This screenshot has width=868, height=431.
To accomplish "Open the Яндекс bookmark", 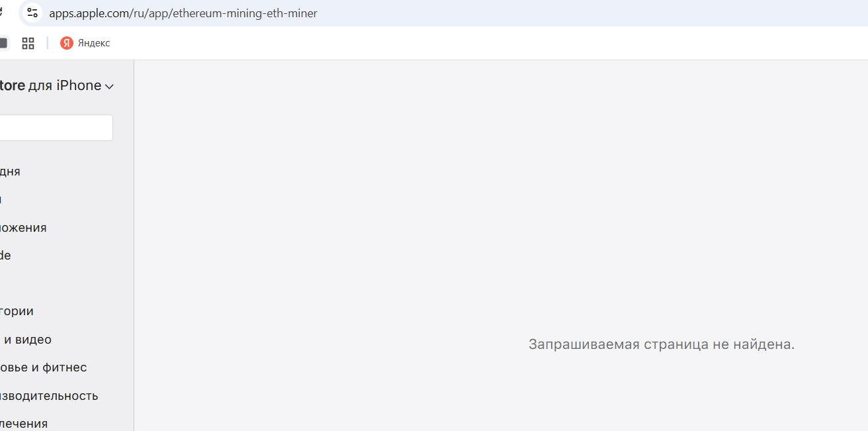I will coord(85,43).
